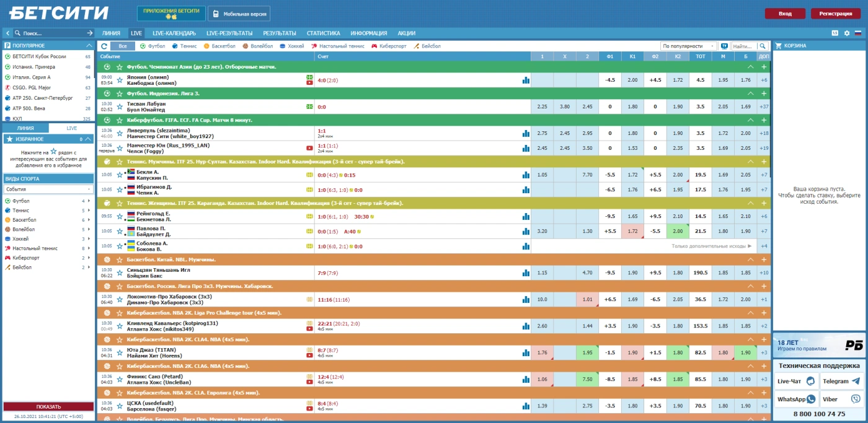Submit sidebar search arrow button
868x423 pixels.
pos(89,33)
